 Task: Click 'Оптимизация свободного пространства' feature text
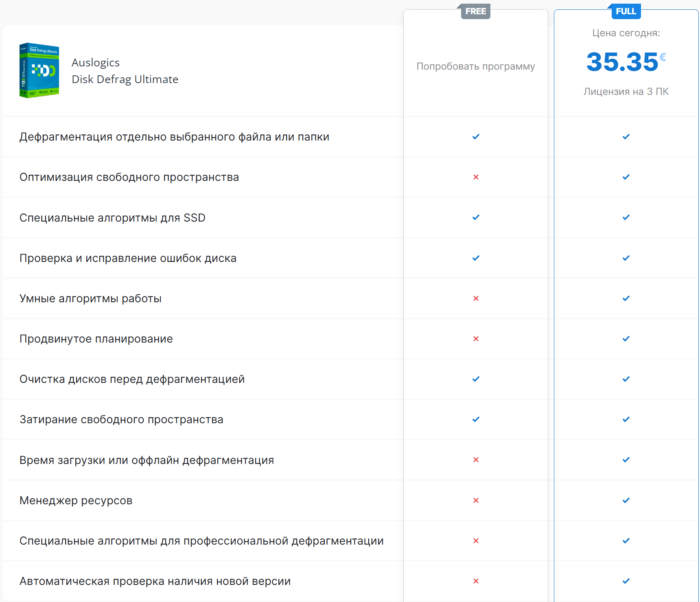click(x=129, y=178)
